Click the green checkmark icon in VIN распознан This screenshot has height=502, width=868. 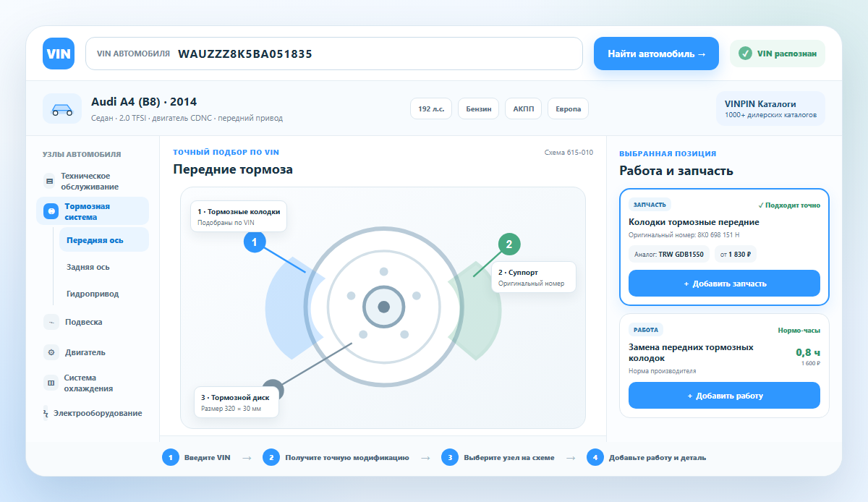pyautogui.click(x=745, y=54)
